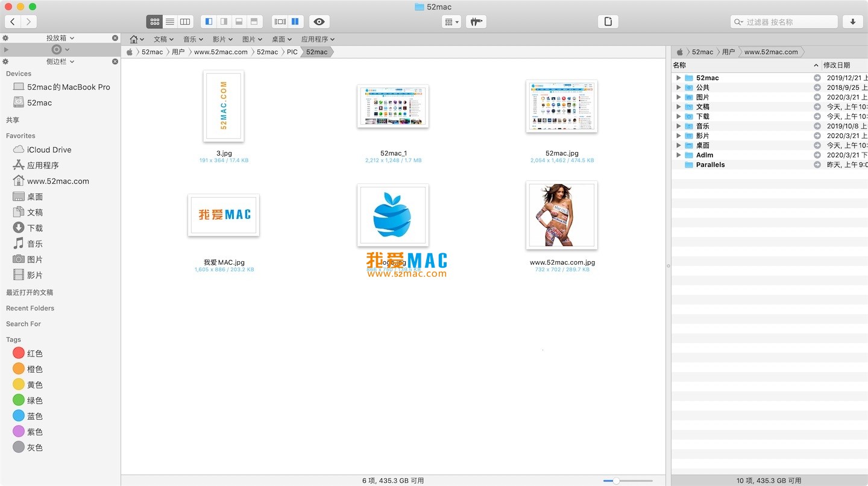
Task: Toggle the right side pane
Action: 224,22
